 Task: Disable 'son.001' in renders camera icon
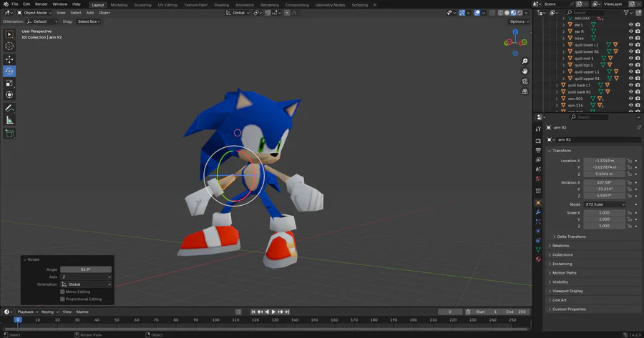638,99
